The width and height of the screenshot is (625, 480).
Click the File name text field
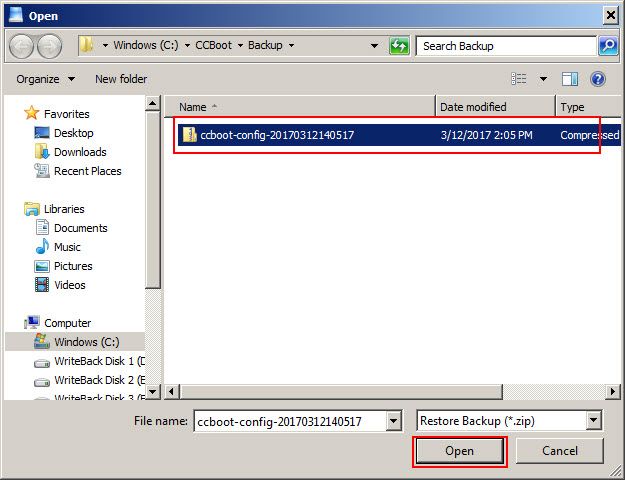pos(291,421)
